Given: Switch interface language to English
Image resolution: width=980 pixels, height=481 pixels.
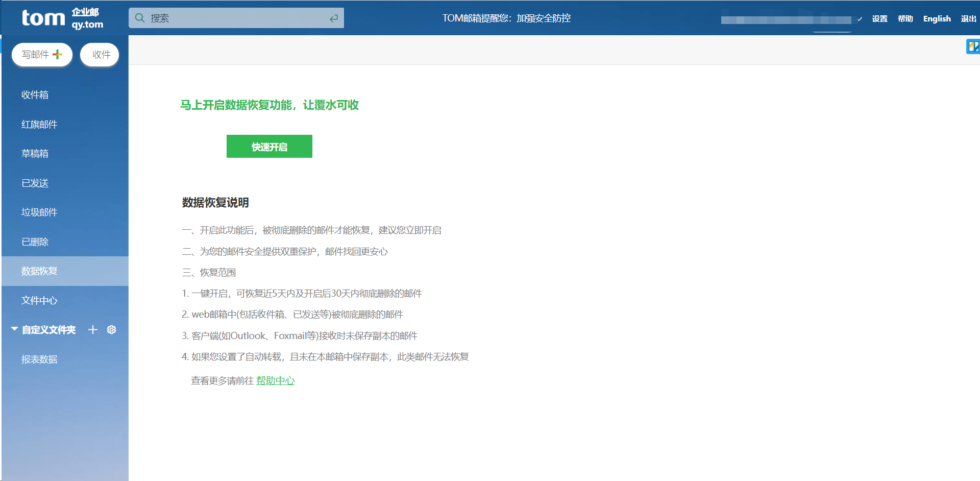Looking at the screenshot, I should click(937, 18).
